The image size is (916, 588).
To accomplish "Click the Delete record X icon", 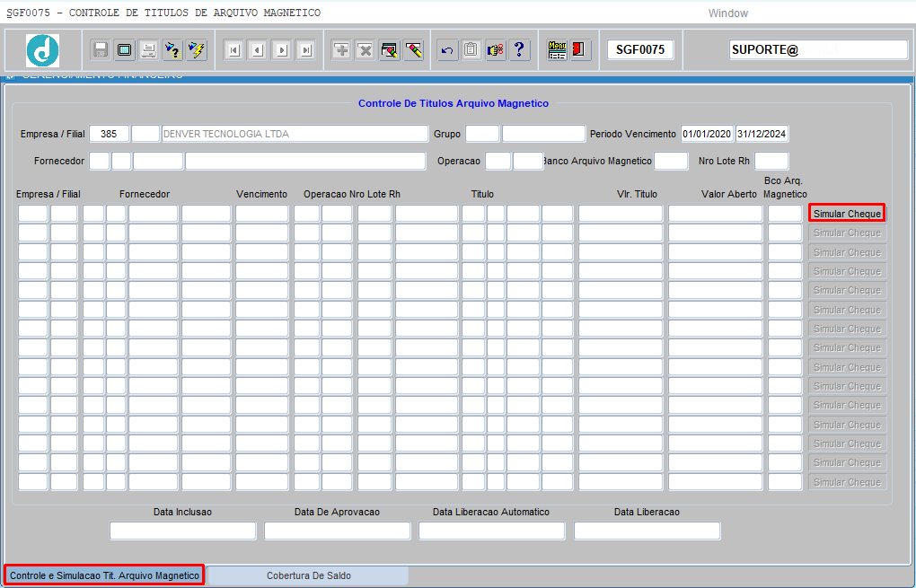I will click(x=366, y=50).
